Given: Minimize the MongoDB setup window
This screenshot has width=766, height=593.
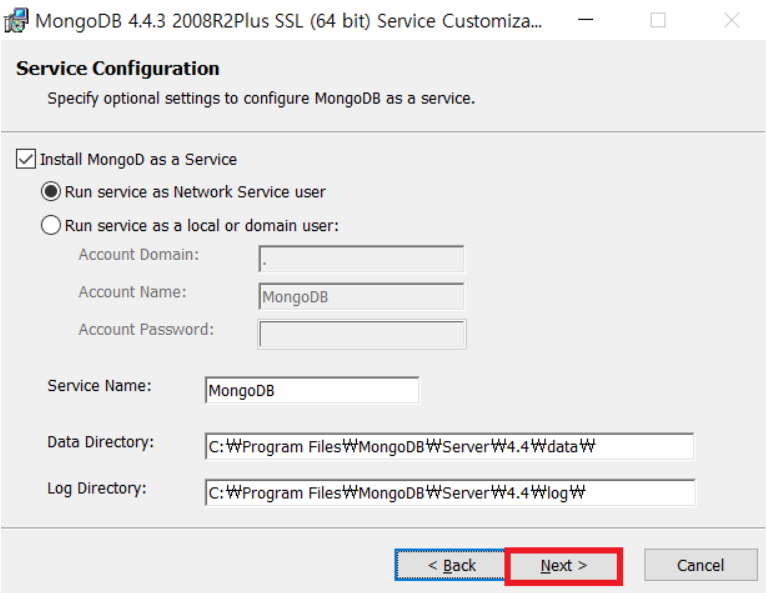Looking at the screenshot, I should (x=585, y=20).
